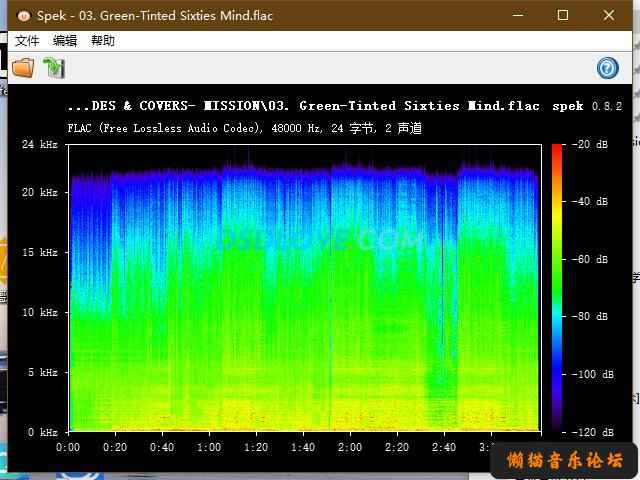640x480 pixels.
Task: Minimize the Spek window
Action: (x=518, y=16)
